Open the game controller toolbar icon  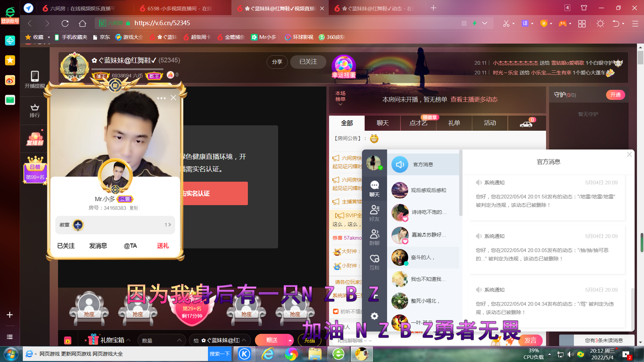pos(562,23)
